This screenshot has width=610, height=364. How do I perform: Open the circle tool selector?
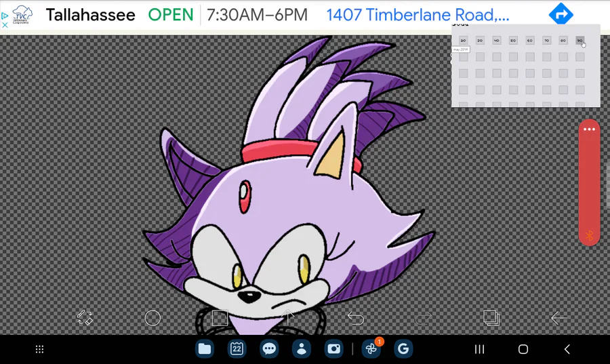(x=152, y=318)
